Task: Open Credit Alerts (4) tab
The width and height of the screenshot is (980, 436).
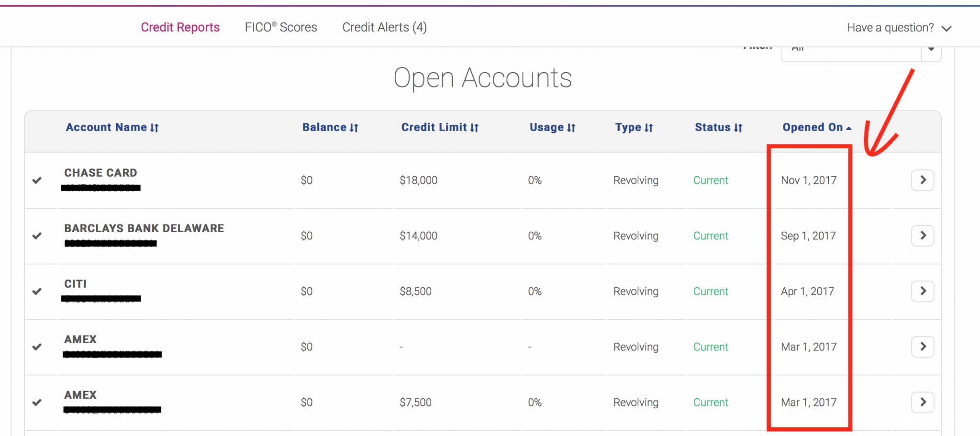Action: pos(384,27)
